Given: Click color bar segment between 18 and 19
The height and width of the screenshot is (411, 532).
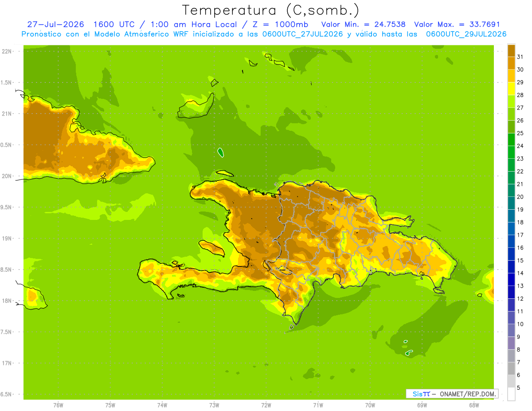Looking at the screenshot, I should point(511,215).
